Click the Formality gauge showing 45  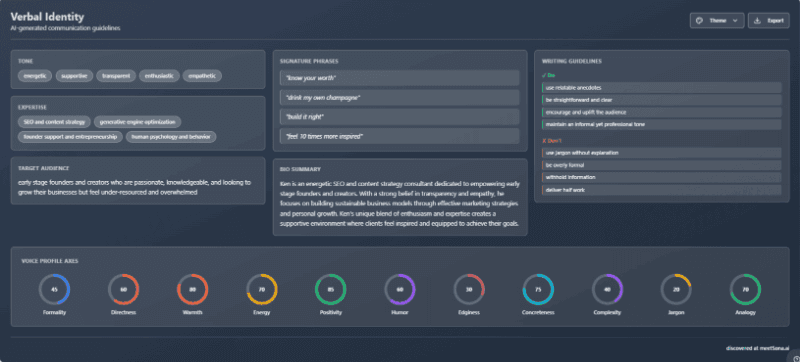55,289
